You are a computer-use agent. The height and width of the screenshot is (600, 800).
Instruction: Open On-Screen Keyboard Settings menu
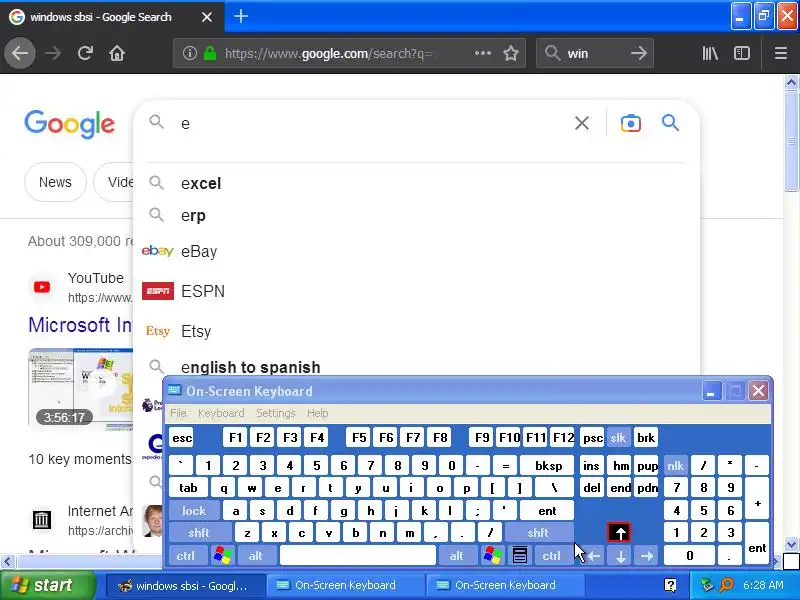276,413
